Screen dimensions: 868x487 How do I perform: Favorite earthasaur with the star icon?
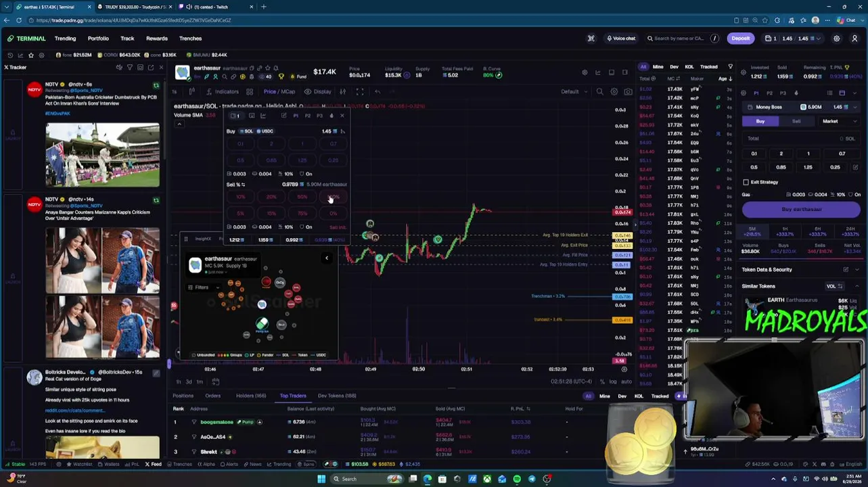267,68
